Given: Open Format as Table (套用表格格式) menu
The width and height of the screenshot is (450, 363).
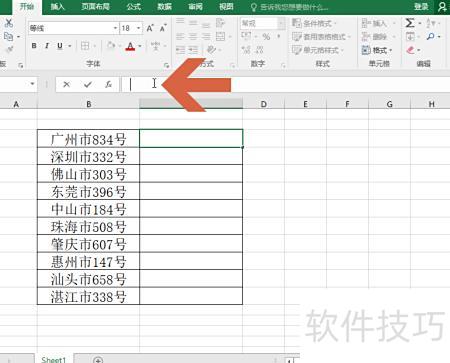Looking at the screenshot, I should click(321, 36).
